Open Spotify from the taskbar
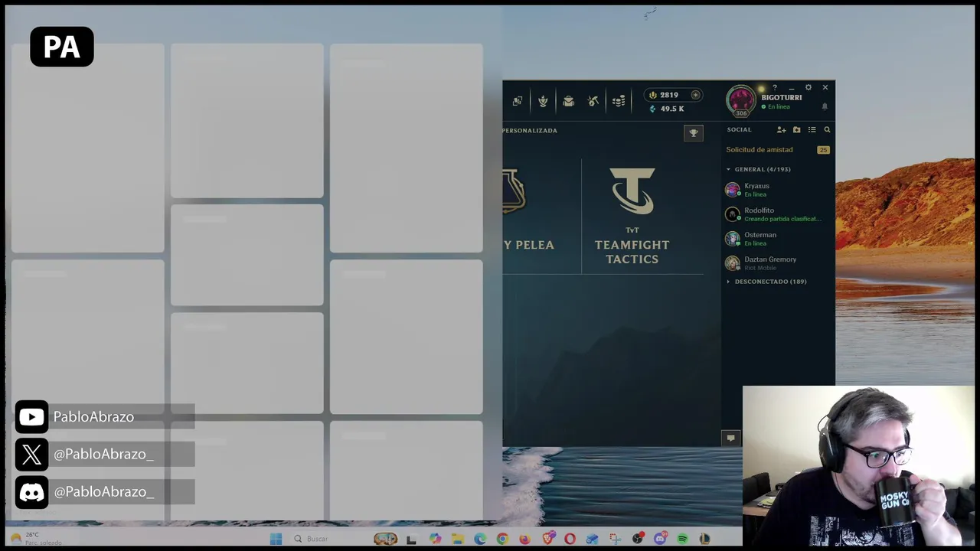The width and height of the screenshot is (980, 551). (x=682, y=539)
